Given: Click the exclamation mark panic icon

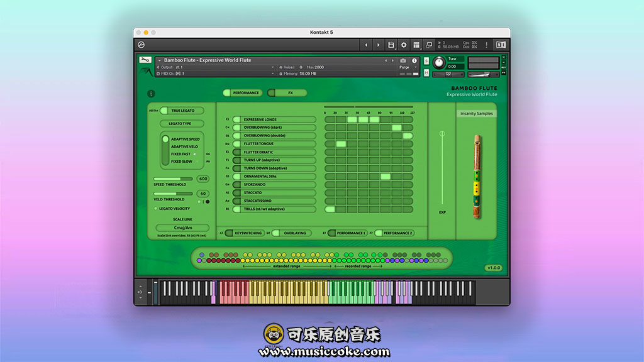Looking at the screenshot, I should click(487, 45).
